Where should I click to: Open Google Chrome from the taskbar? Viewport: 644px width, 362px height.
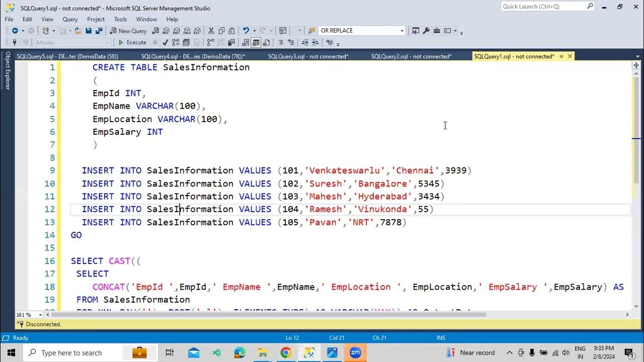pos(286,352)
